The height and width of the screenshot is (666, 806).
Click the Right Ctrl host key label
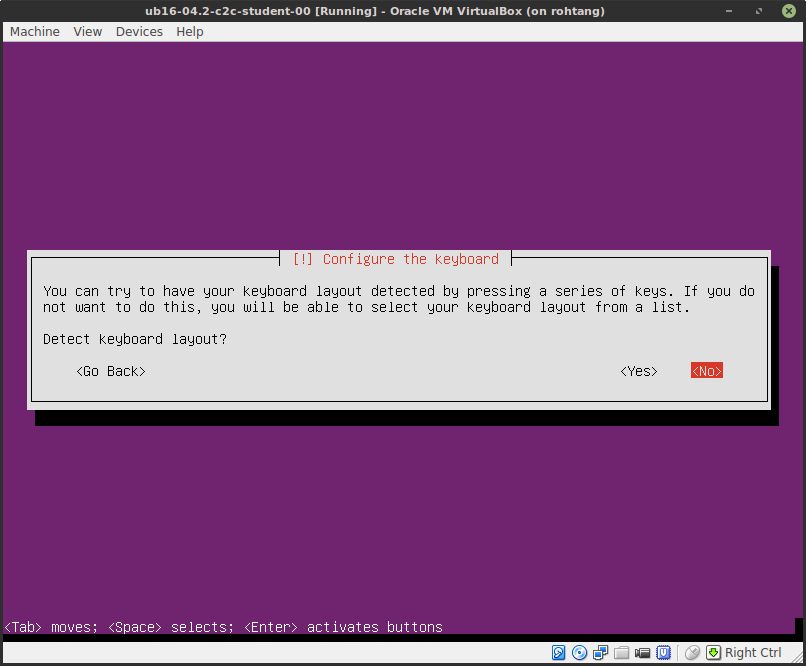(x=751, y=652)
